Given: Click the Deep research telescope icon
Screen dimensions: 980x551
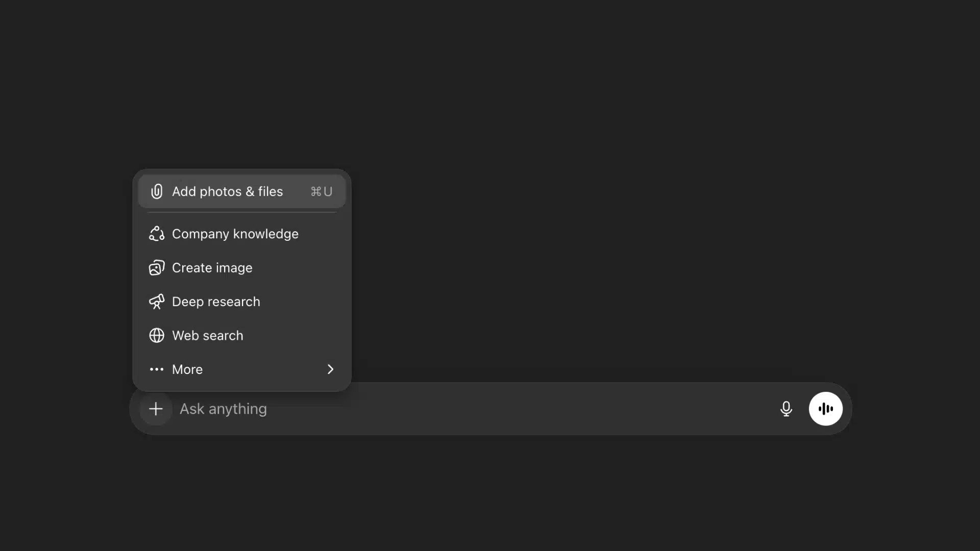Looking at the screenshot, I should [157, 302].
